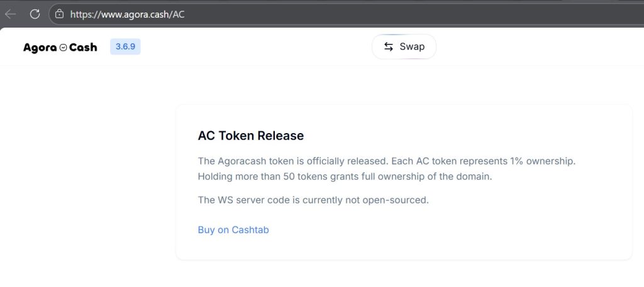
Task: Open site information icon beside URL
Action: click(x=59, y=14)
